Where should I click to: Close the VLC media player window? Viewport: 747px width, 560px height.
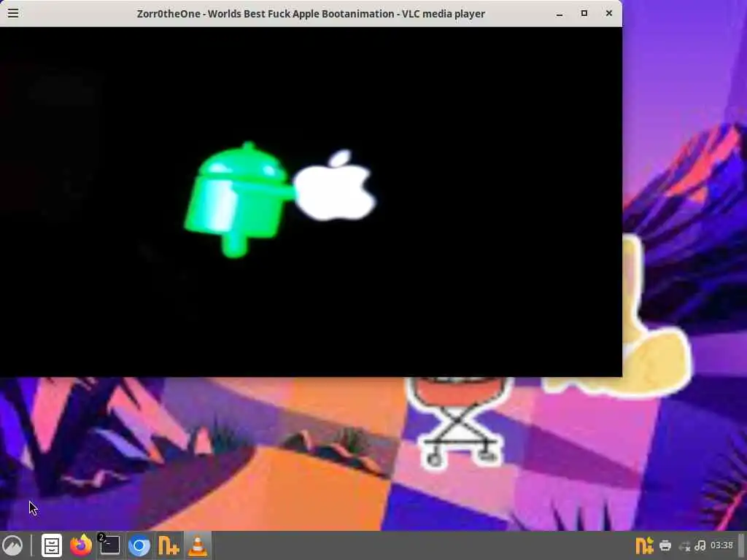point(609,13)
